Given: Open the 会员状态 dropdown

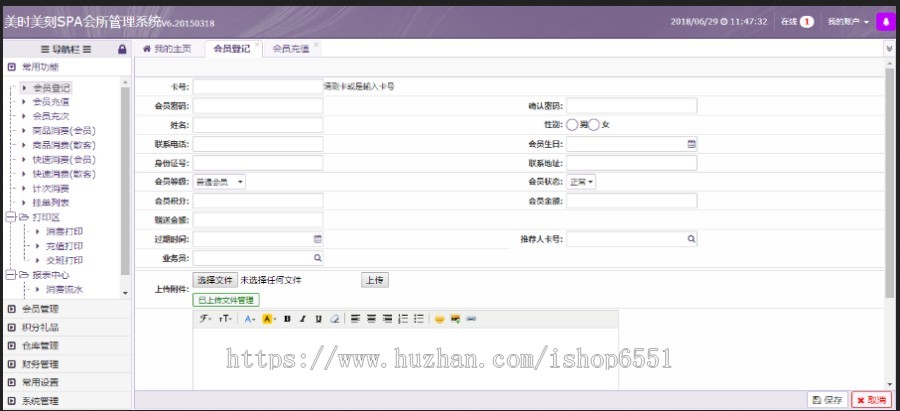Looking at the screenshot, I should coord(581,182).
